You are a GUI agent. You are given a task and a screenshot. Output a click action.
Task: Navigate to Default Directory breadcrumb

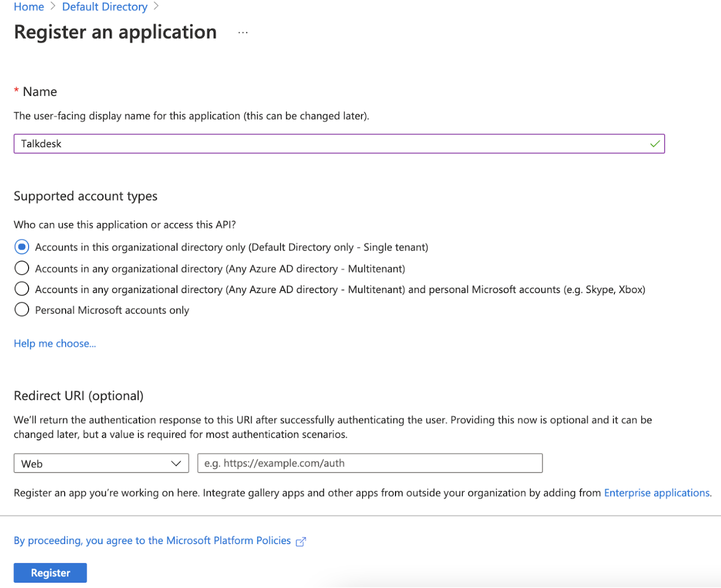(105, 7)
